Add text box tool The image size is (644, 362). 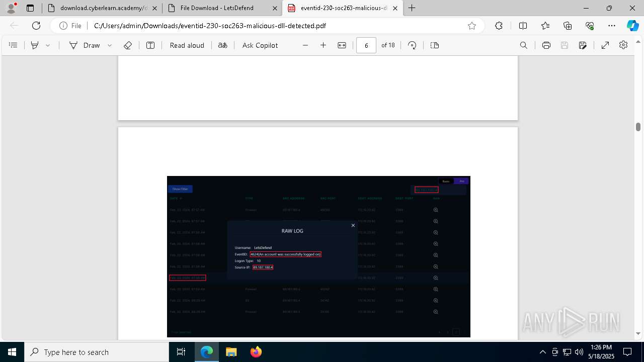point(150,45)
